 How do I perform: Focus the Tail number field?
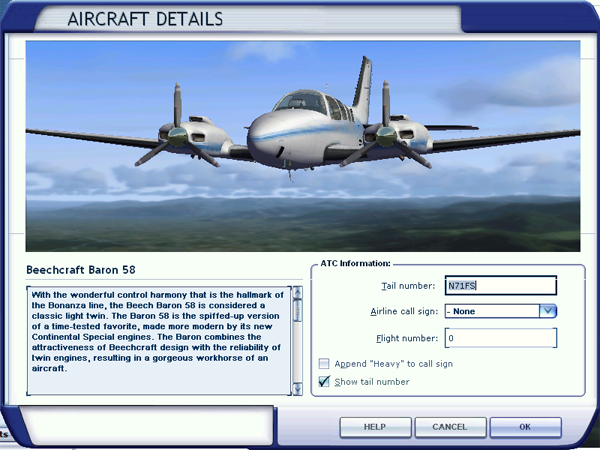pos(501,285)
